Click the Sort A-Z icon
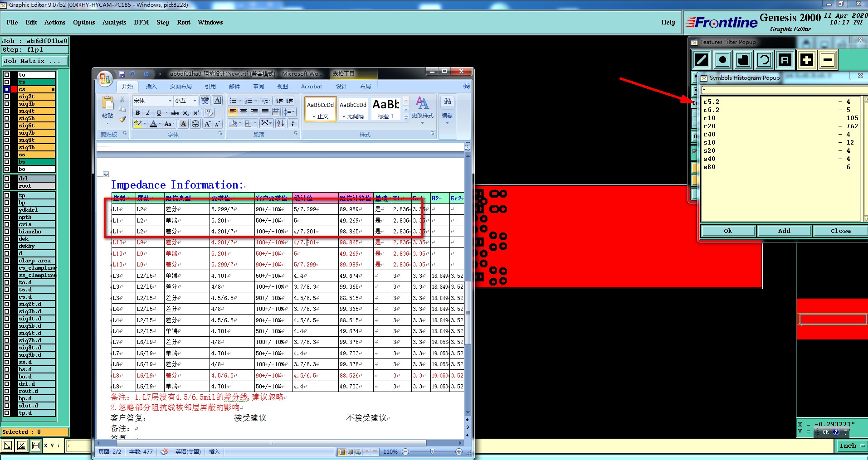 click(281, 123)
